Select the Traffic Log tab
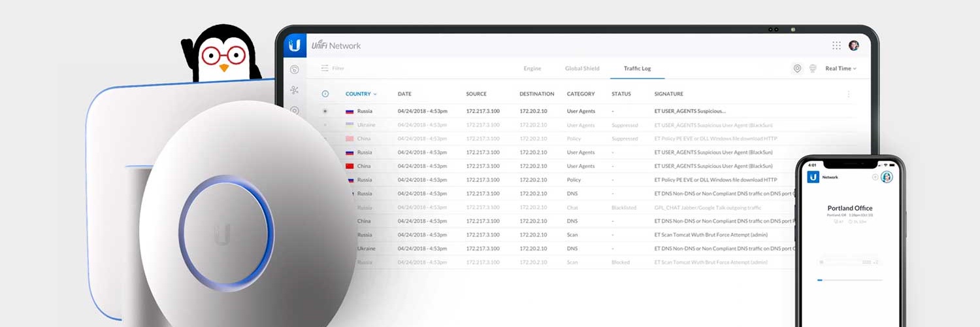This screenshot has width=980, height=327. point(637,68)
